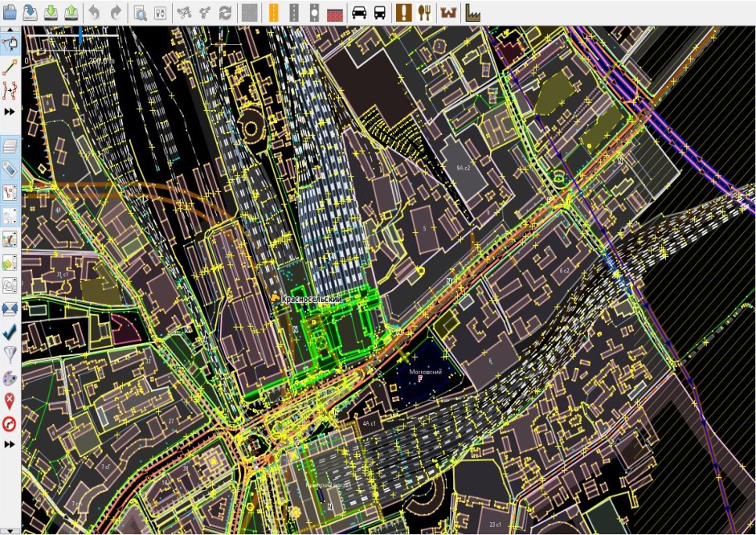Select the castle preset icon
756x535 pixels.
pos(448,13)
